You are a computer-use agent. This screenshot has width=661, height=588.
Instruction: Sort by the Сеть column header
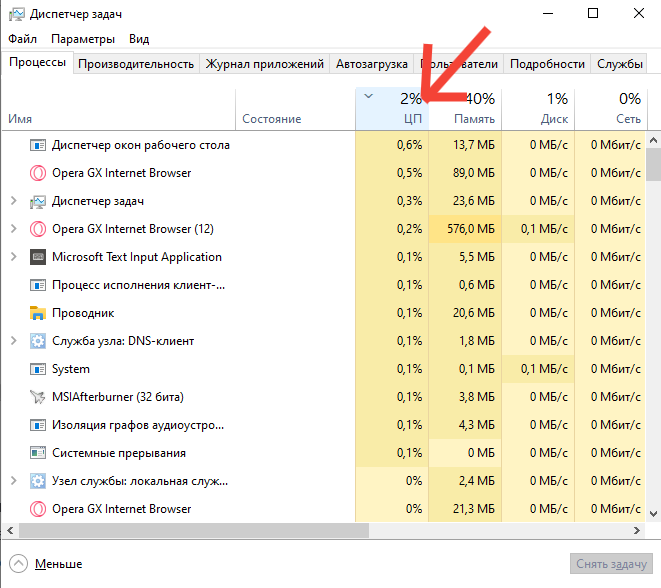pyautogui.click(x=610, y=110)
